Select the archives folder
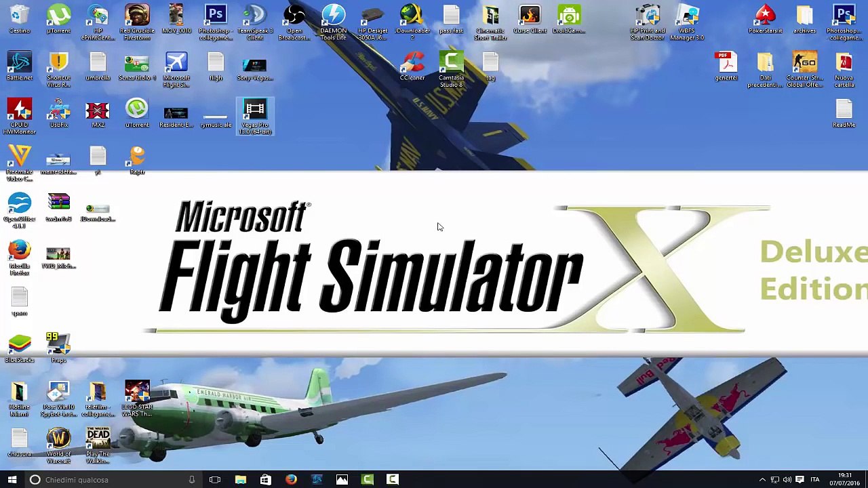 tap(805, 20)
